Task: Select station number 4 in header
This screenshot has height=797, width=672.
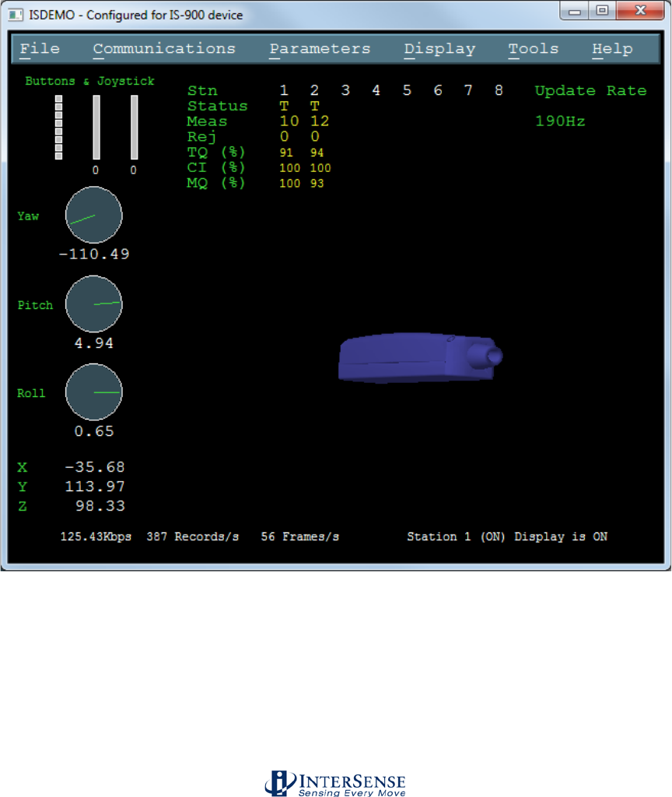Action: [x=376, y=90]
